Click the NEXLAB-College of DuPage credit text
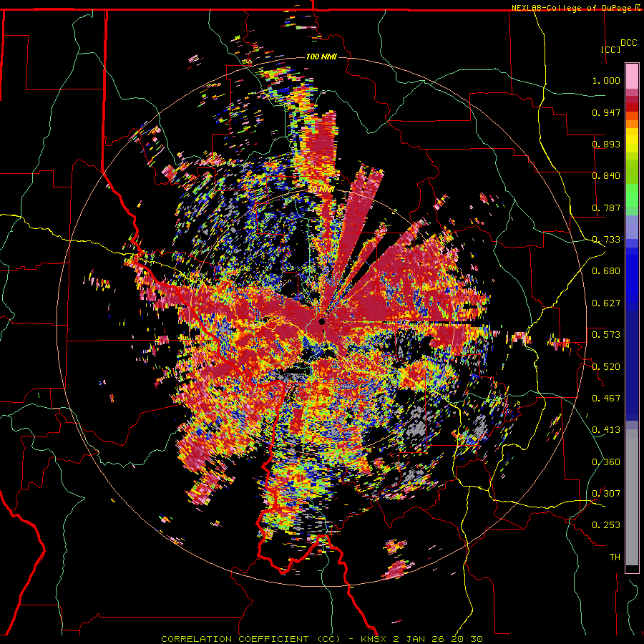The image size is (644, 644). [x=573, y=8]
